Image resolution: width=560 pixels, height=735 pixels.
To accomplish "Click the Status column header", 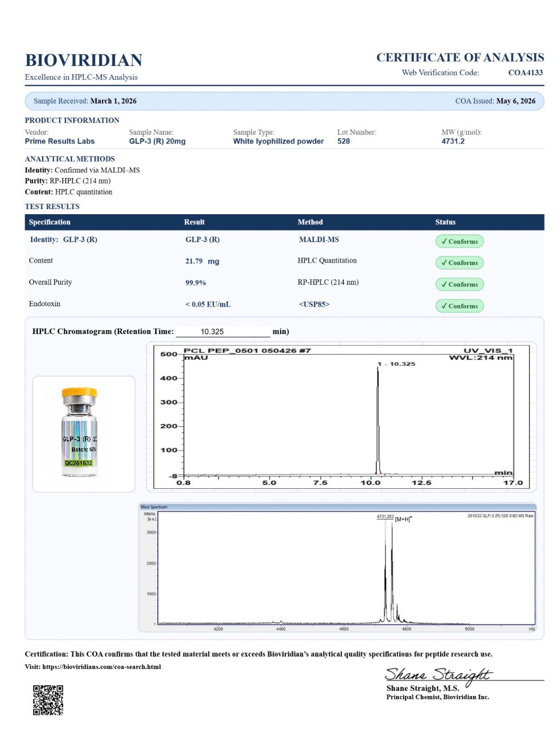I will 446,222.
